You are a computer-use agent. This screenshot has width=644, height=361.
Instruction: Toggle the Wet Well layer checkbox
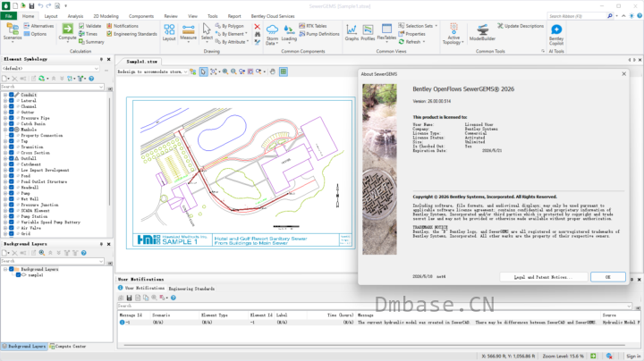coord(11,199)
